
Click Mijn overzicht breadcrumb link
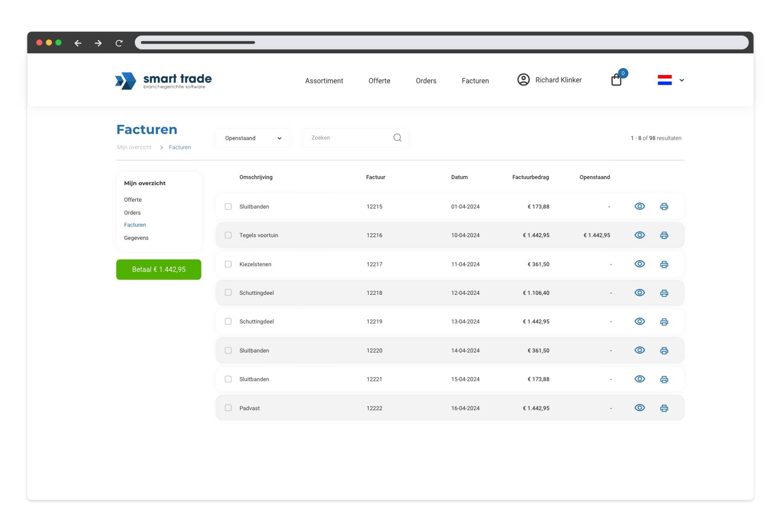coord(134,148)
